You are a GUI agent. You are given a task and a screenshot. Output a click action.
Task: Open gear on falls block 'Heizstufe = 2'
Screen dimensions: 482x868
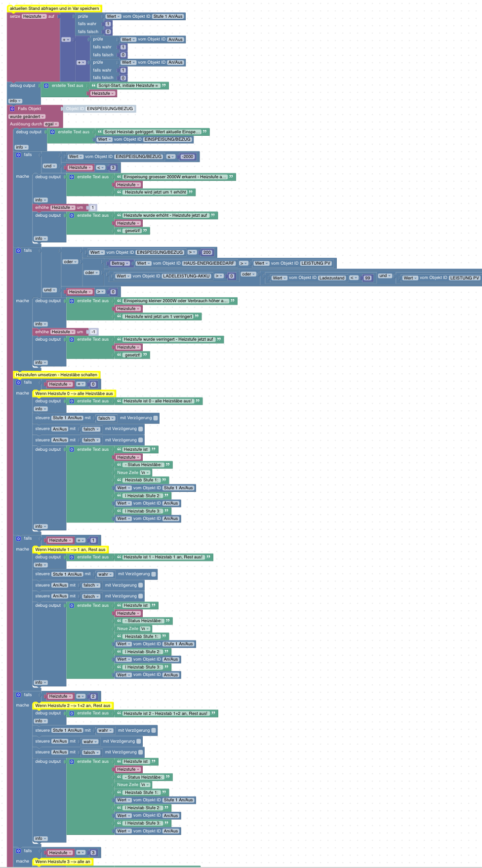pyautogui.click(x=18, y=695)
